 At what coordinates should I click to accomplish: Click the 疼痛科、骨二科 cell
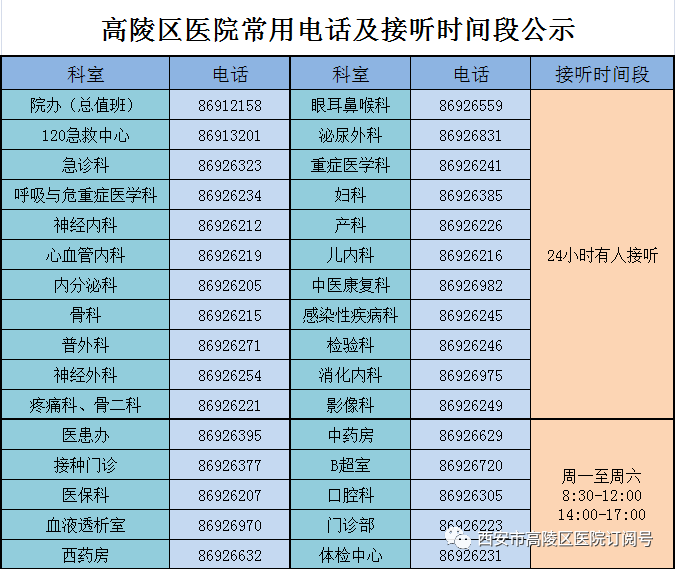click(85, 405)
